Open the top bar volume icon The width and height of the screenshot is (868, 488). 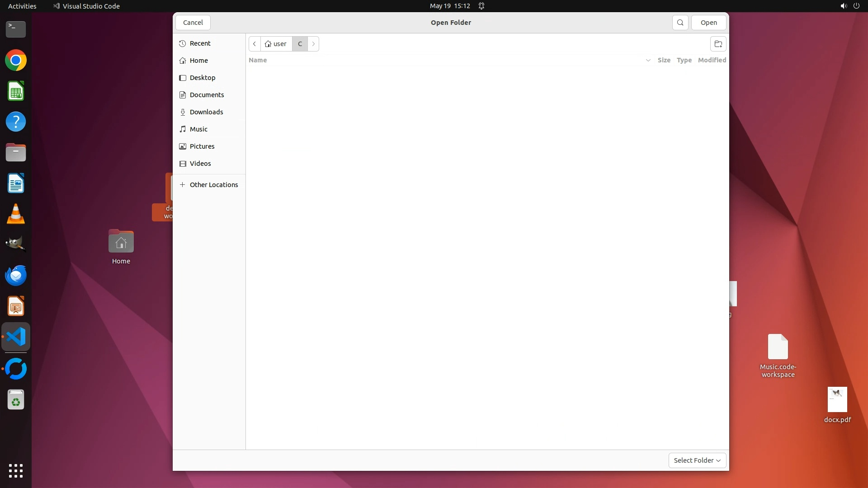(x=843, y=6)
